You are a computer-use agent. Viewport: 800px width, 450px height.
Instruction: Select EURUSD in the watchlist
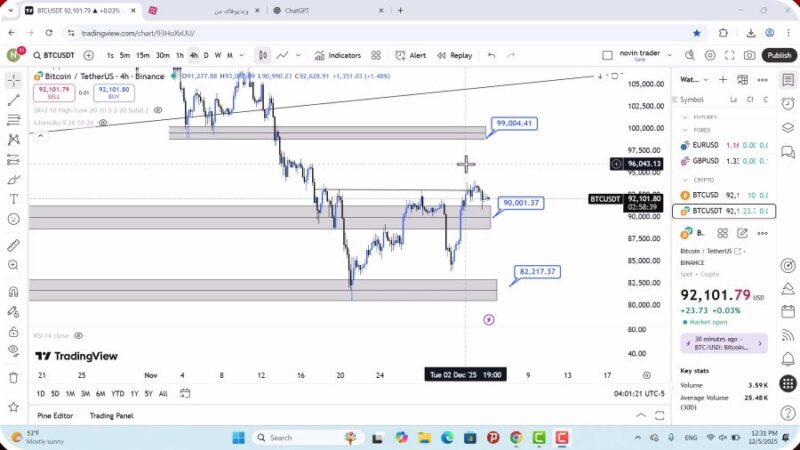click(x=705, y=145)
